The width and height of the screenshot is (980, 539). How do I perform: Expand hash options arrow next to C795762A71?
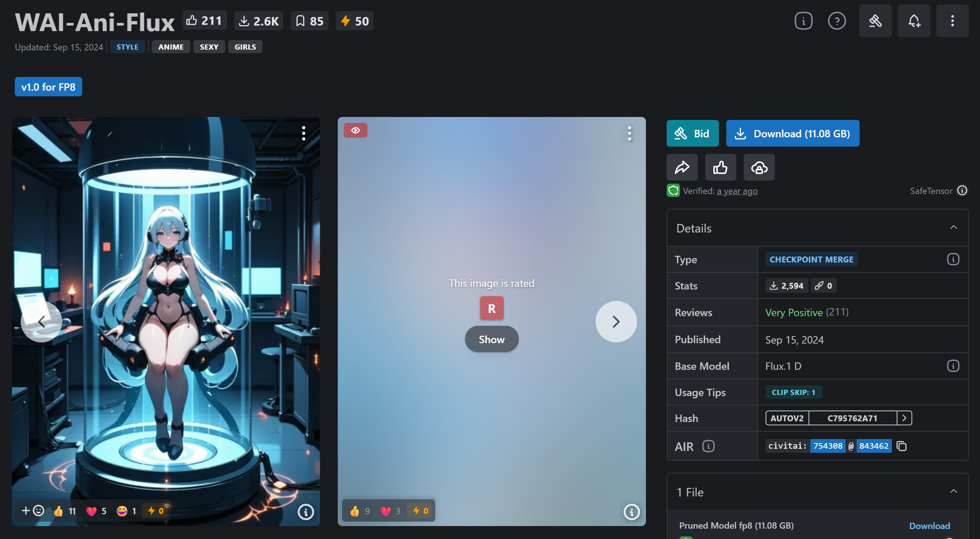(x=904, y=418)
